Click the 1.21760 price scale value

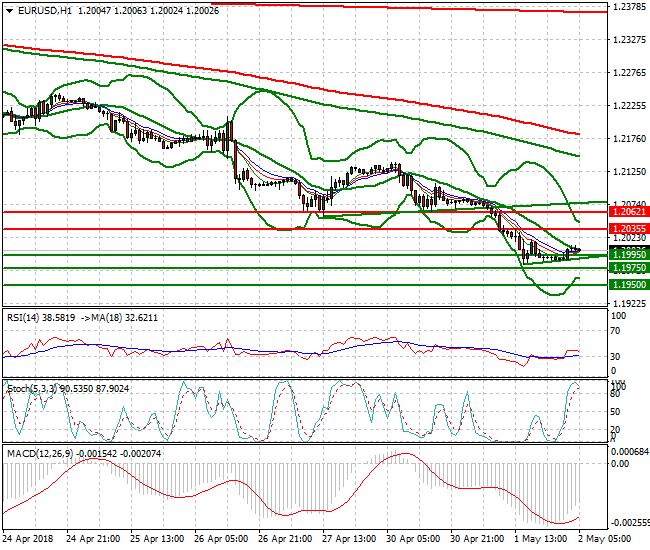(629, 138)
